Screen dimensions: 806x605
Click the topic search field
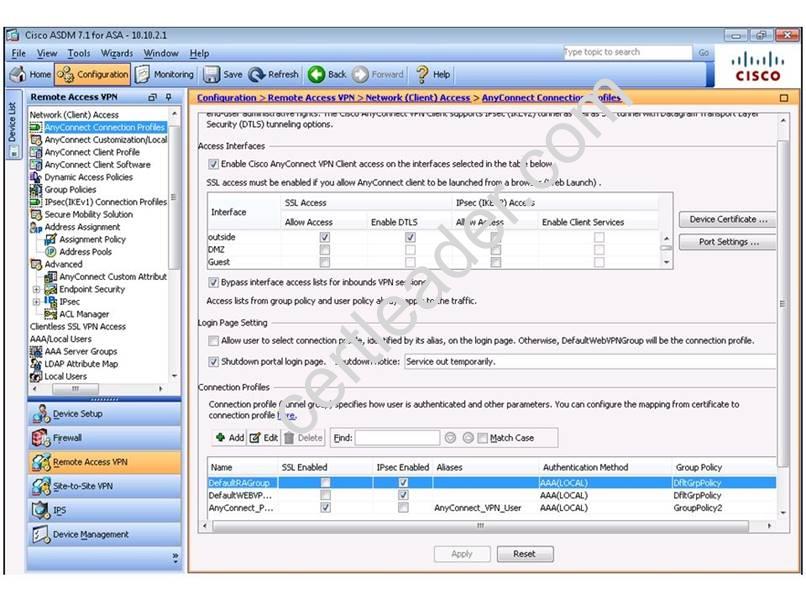coord(627,52)
